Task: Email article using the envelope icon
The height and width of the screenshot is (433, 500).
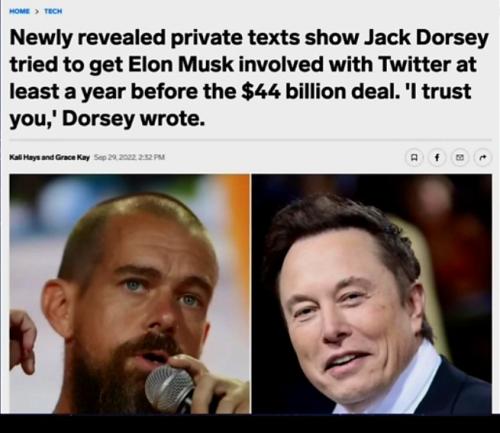Action: tap(460, 157)
